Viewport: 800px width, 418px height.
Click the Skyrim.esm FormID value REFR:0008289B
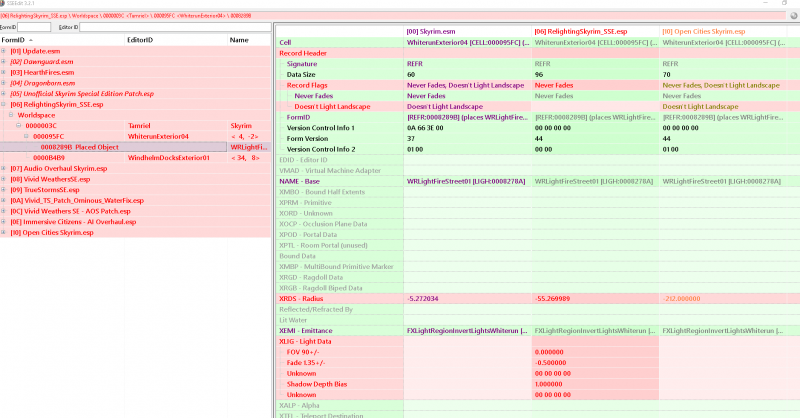click(x=467, y=117)
